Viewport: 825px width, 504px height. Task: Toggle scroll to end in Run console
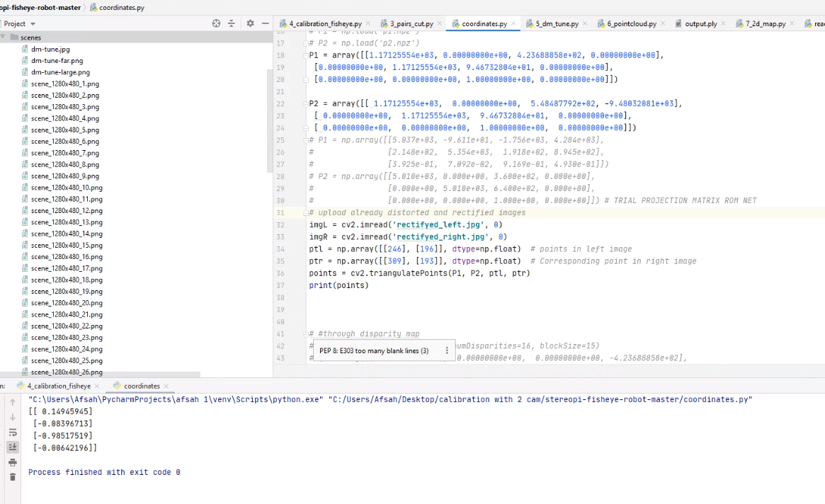pos(12,447)
